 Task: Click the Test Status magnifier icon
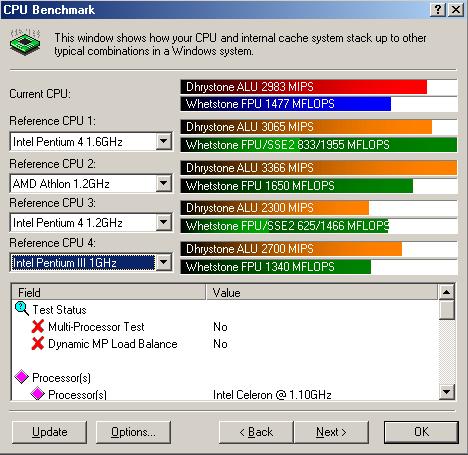pos(22,309)
